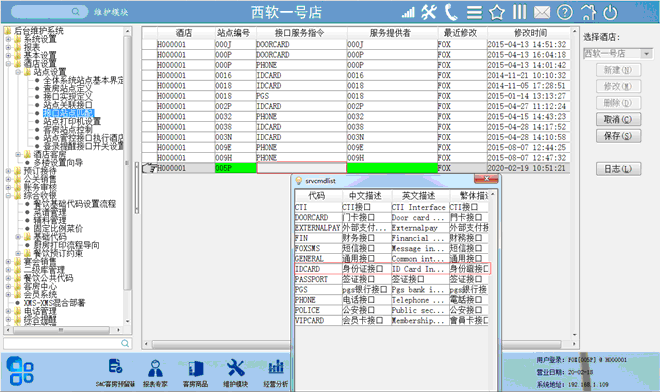Image resolution: width=660 pixels, height=392 pixels.
Task: Click the magnifier icon below the tree
Action: coord(125,343)
